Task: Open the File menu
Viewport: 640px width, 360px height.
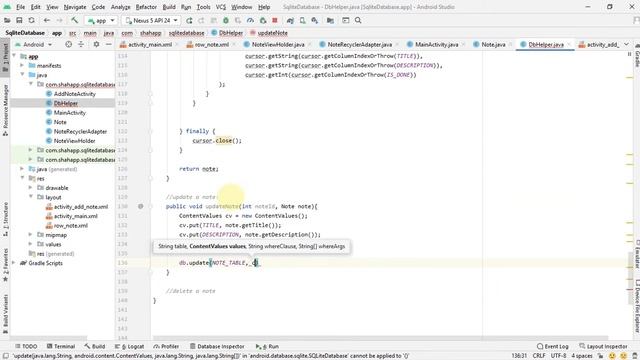Action: coord(20,7)
